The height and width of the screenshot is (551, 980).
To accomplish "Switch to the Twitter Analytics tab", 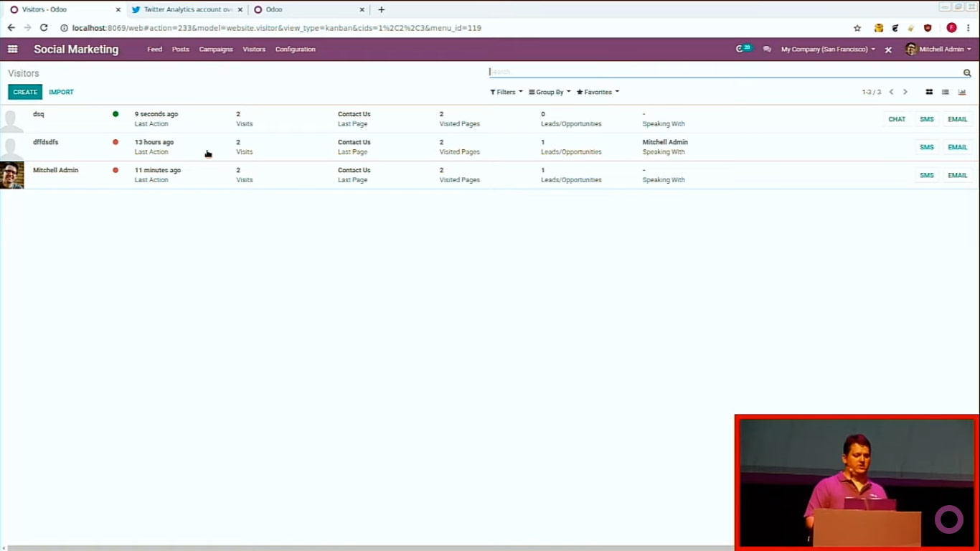I will [x=187, y=9].
